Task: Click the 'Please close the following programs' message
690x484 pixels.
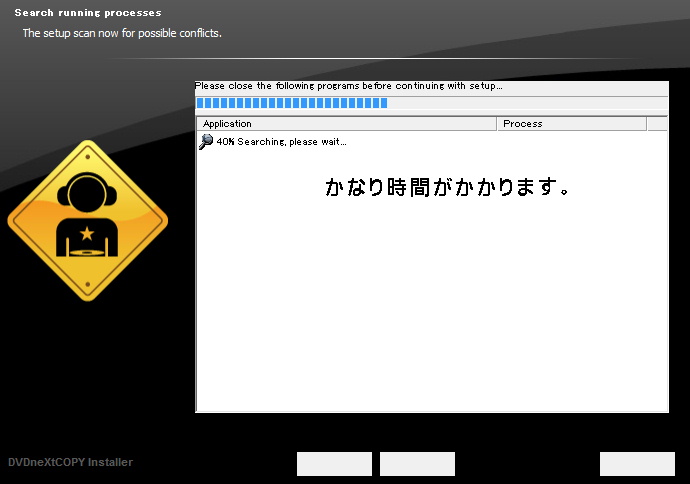Action: point(348,86)
